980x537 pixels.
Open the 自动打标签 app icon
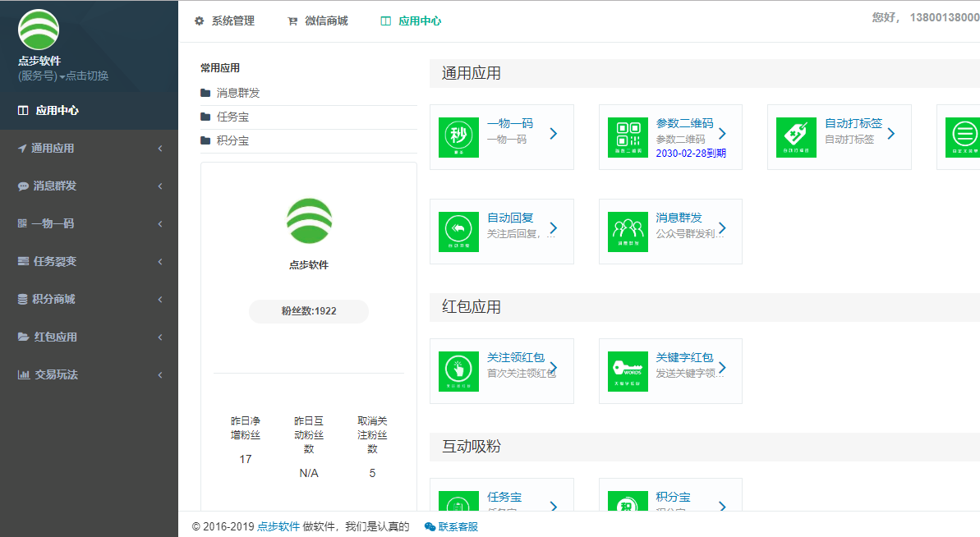(798, 137)
